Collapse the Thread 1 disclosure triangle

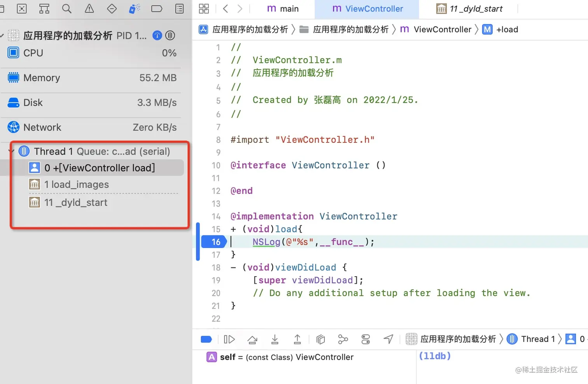point(11,151)
